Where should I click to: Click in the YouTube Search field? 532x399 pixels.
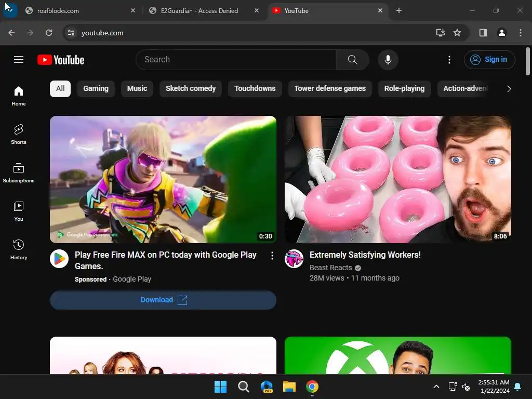(236, 60)
